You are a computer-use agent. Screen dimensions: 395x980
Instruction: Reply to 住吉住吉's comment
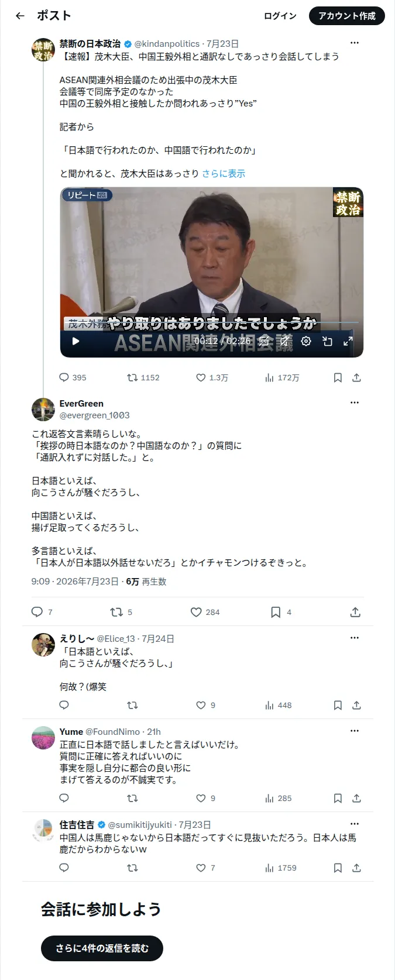(64, 868)
